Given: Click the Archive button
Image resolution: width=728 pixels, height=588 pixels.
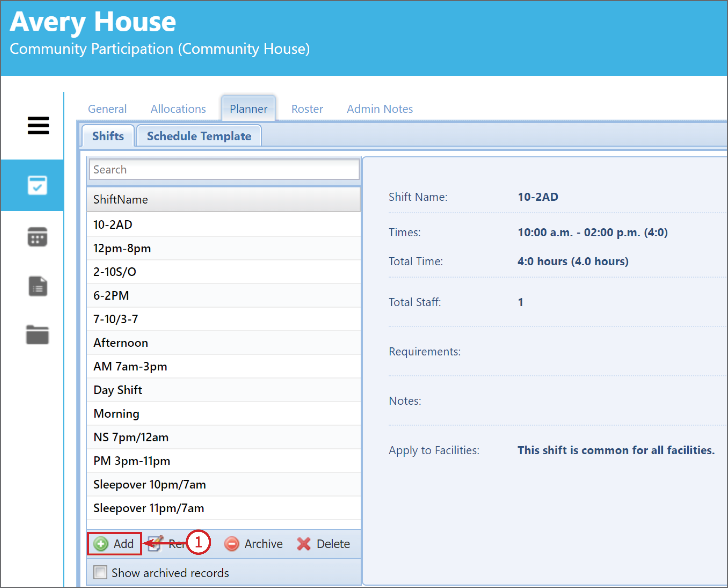Looking at the screenshot, I should 253,544.
